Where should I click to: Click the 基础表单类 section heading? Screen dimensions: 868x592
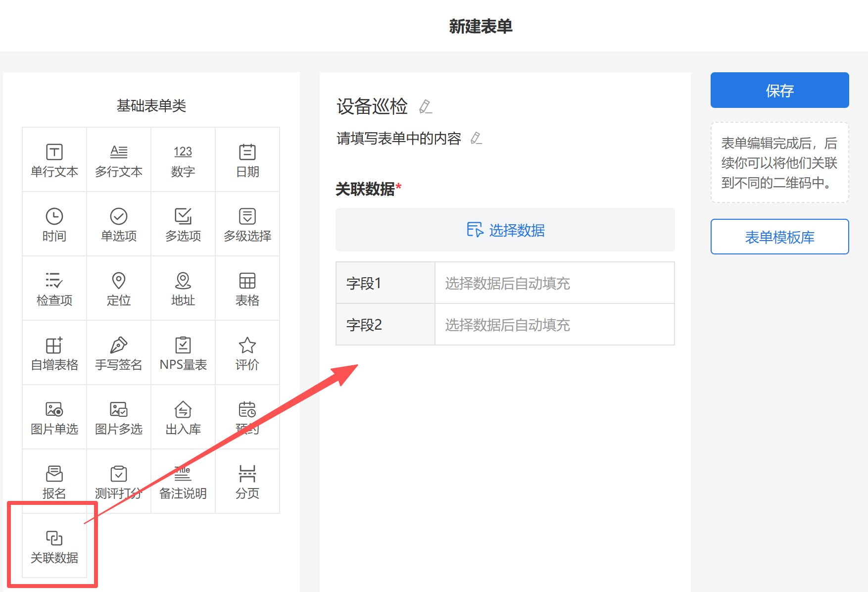(151, 105)
